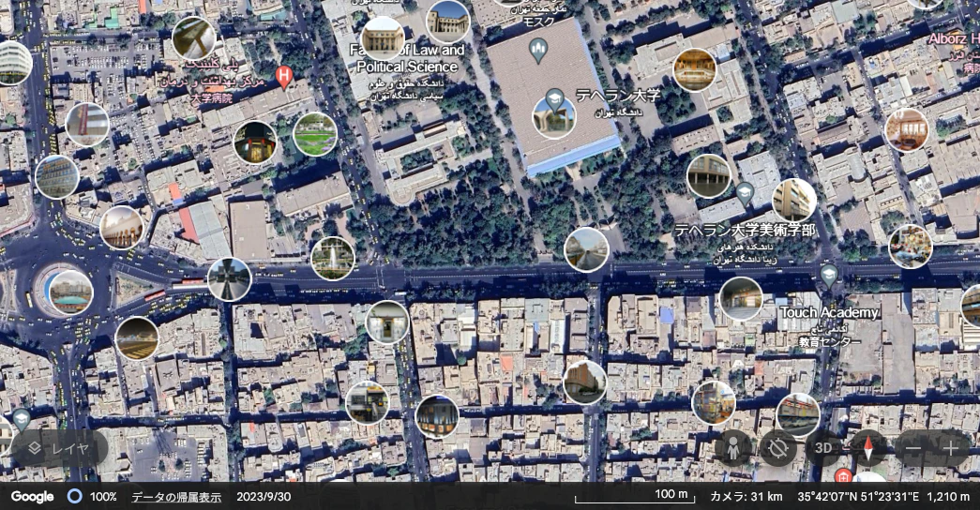Zoom out using the minus button
This screenshot has width=980, height=510.
pyautogui.click(x=913, y=448)
